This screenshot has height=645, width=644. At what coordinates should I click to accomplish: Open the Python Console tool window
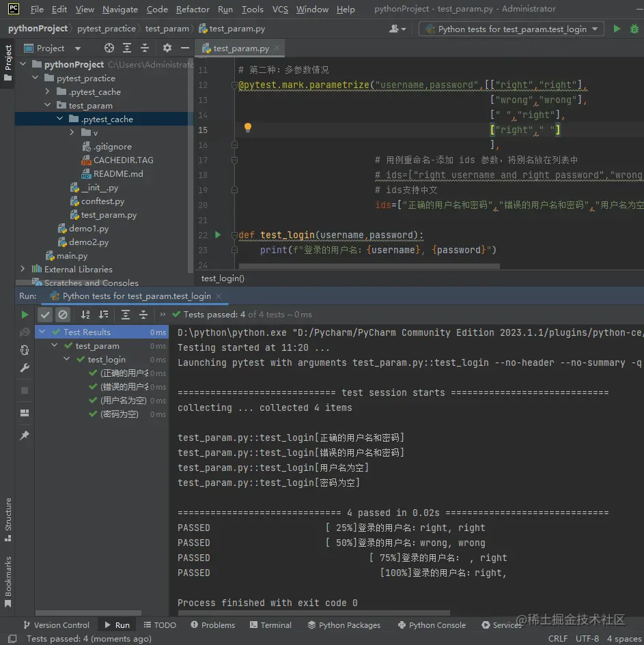click(432, 625)
